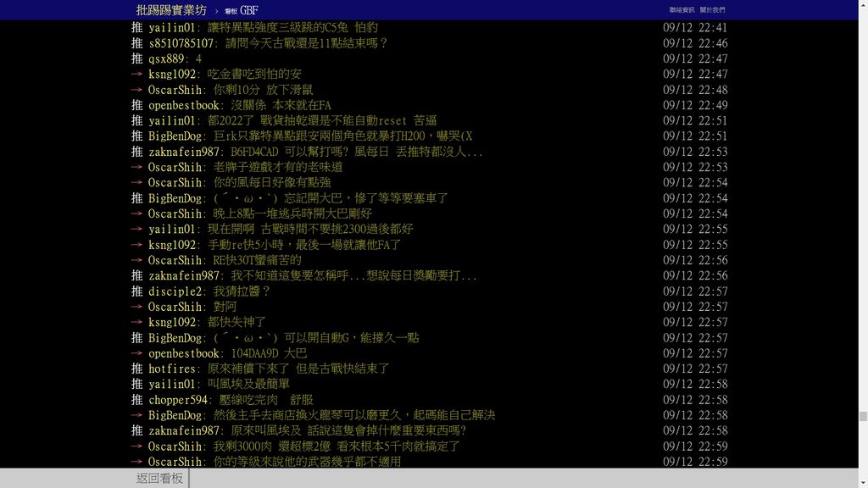The height and width of the screenshot is (488, 868).
Task: Click comment '晚上8點一堆逃兵時開大巴剛好'
Action: point(292,213)
